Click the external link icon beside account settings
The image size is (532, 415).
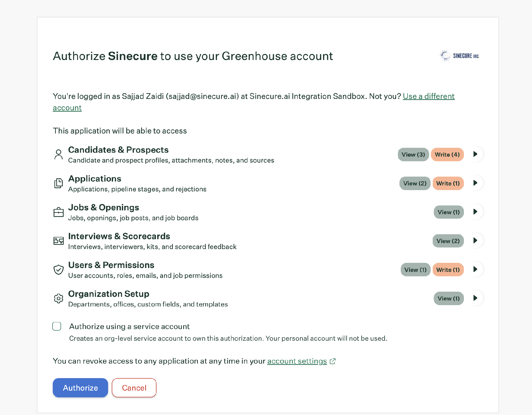click(332, 361)
